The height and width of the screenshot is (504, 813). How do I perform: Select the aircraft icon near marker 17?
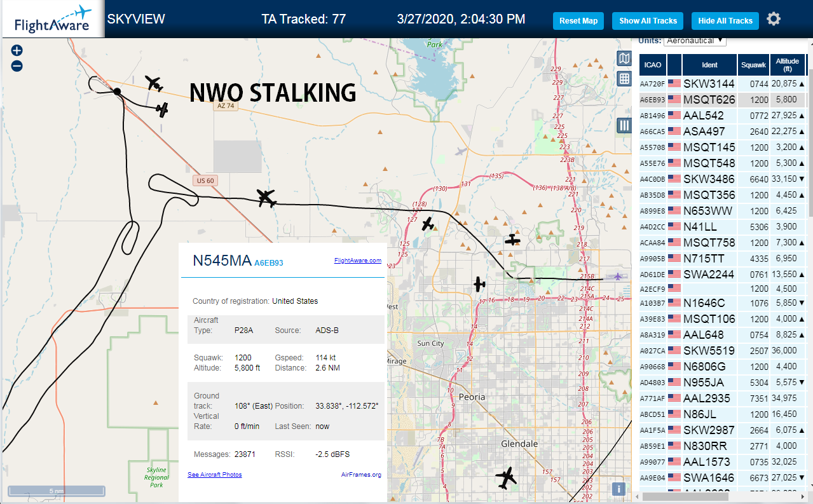click(x=479, y=284)
